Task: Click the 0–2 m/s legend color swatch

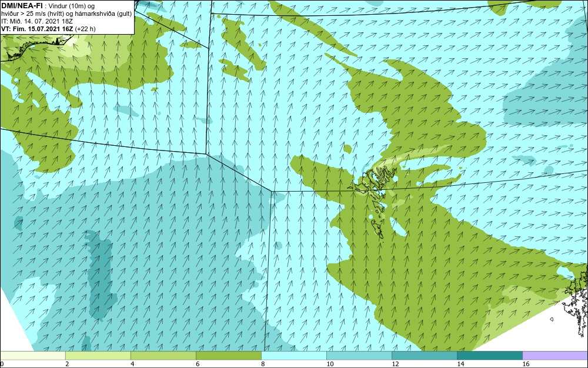Action: pyautogui.click(x=32, y=356)
